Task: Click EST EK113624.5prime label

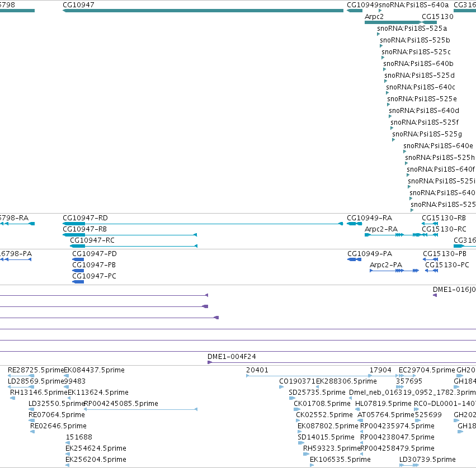Action: (98, 393)
